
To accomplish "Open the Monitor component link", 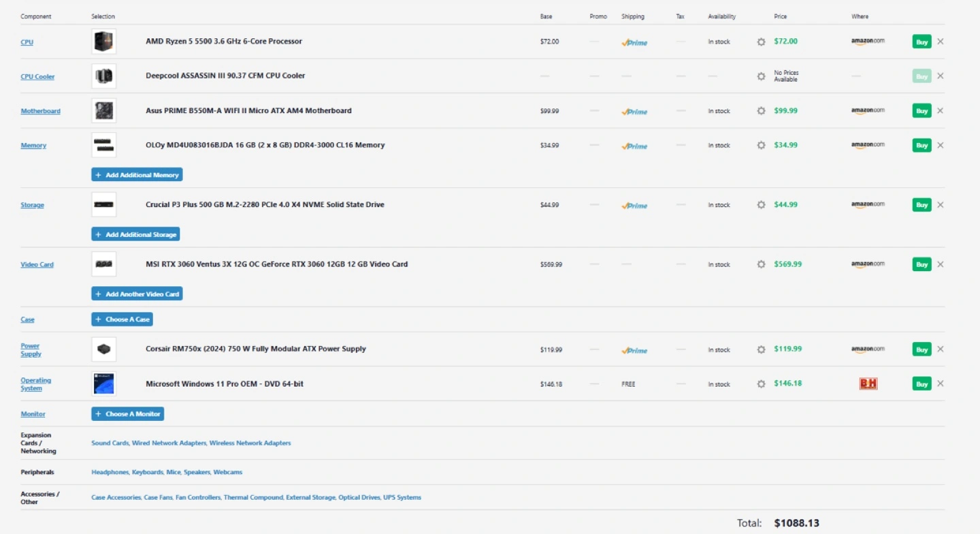I will (x=33, y=414).
